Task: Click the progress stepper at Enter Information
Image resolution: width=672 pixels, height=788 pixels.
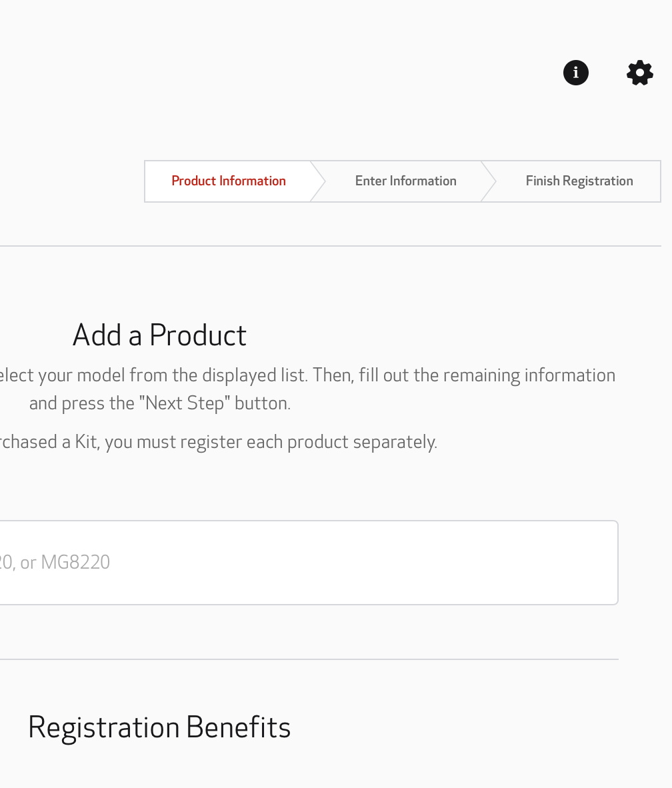Action: 405,181
